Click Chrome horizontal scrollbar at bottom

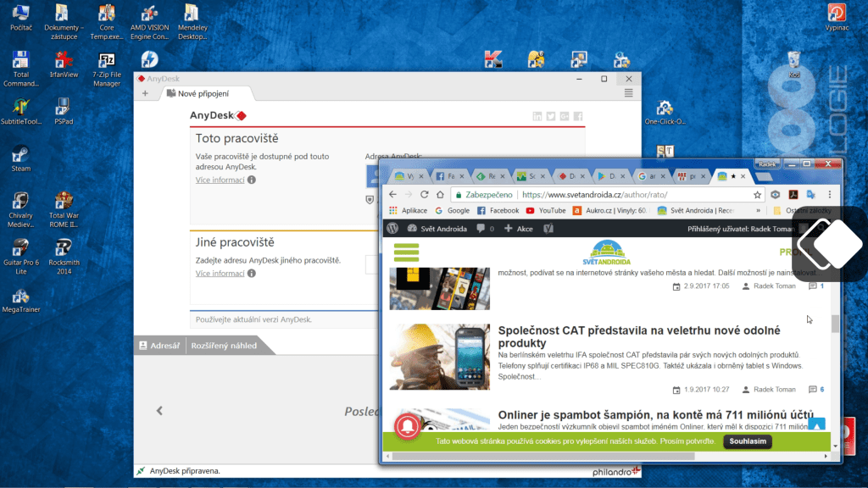click(543, 457)
